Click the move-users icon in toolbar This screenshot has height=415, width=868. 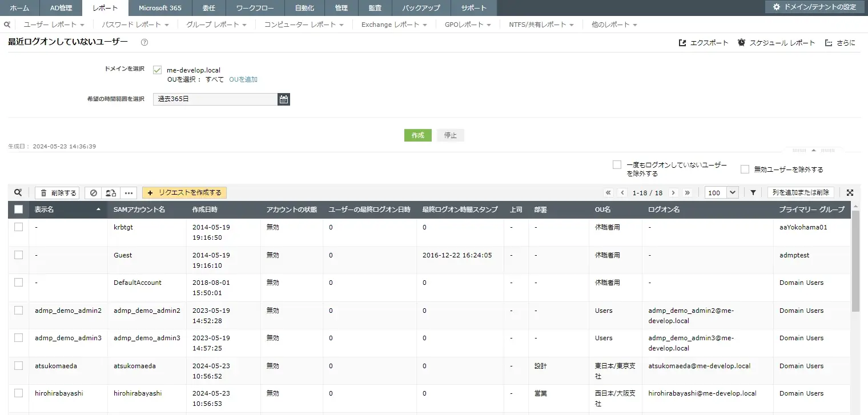click(111, 193)
